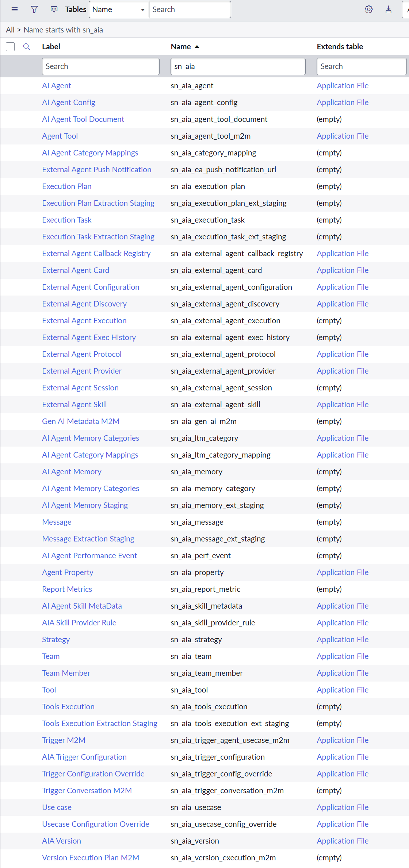Image resolution: width=409 pixels, height=868 pixels.
Task: Open the Report Metrics record
Action: [67, 589]
